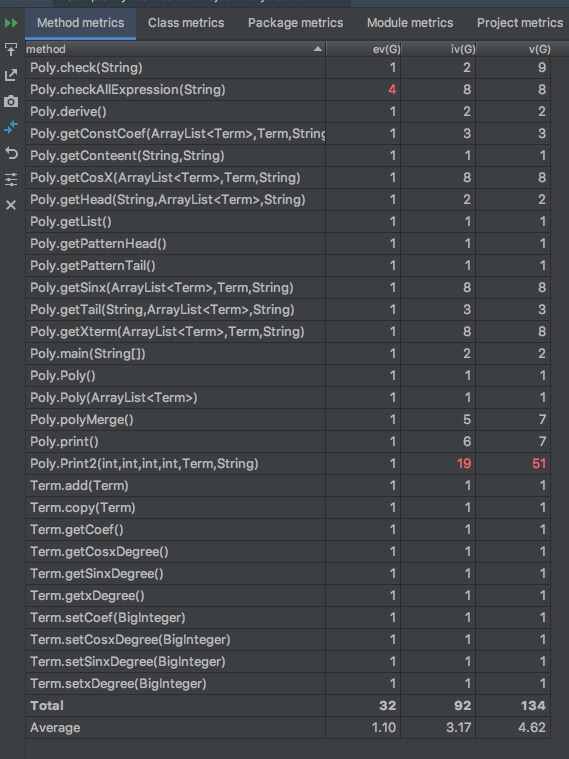Sort by the iv(G) column header
This screenshot has height=759, width=569.
(x=438, y=49)
